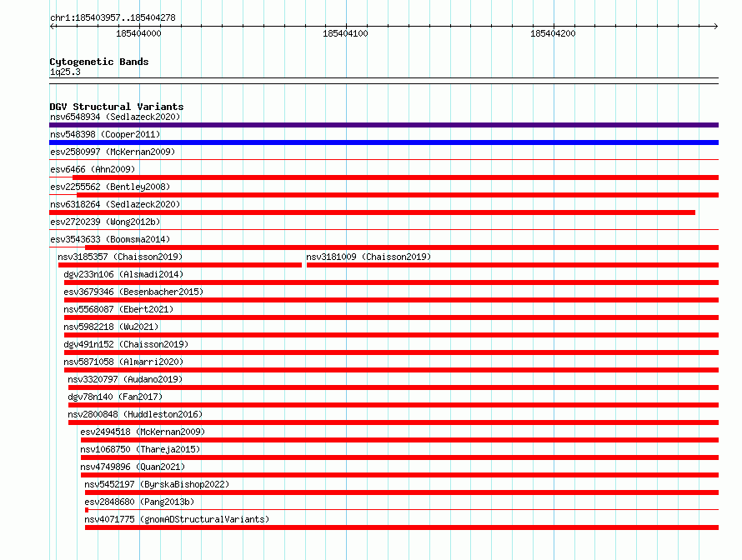Image resolution: width=742 pixels, height=560 pixels.
Task: Click nsv5871058 (Almarri2020) label
Action: 123,362
